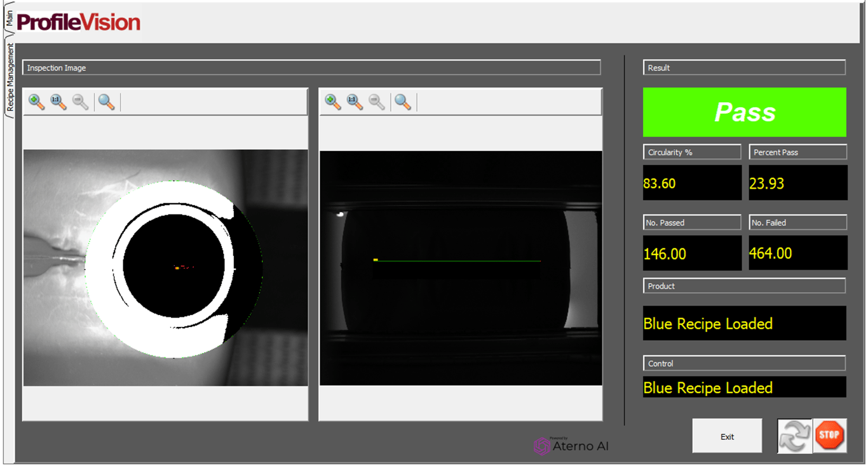The height and width of the screenshot is (466, 868).
Task: Click the Exit button
Action: 727,436
